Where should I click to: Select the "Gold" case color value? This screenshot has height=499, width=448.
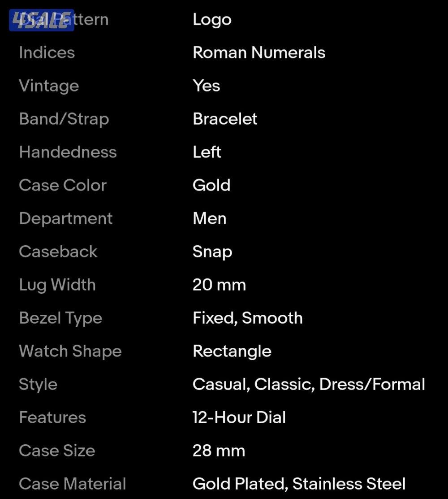pos(211,185)
